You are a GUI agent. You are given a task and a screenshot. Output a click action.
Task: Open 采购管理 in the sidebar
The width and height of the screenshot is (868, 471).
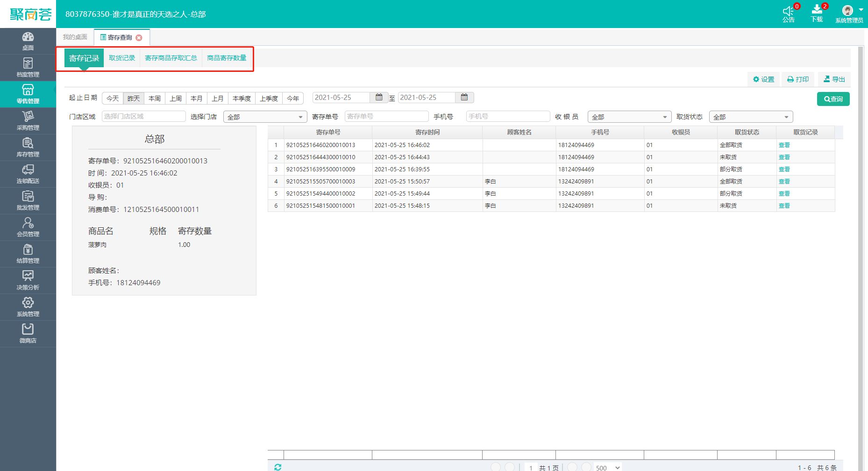click(28, 121)
